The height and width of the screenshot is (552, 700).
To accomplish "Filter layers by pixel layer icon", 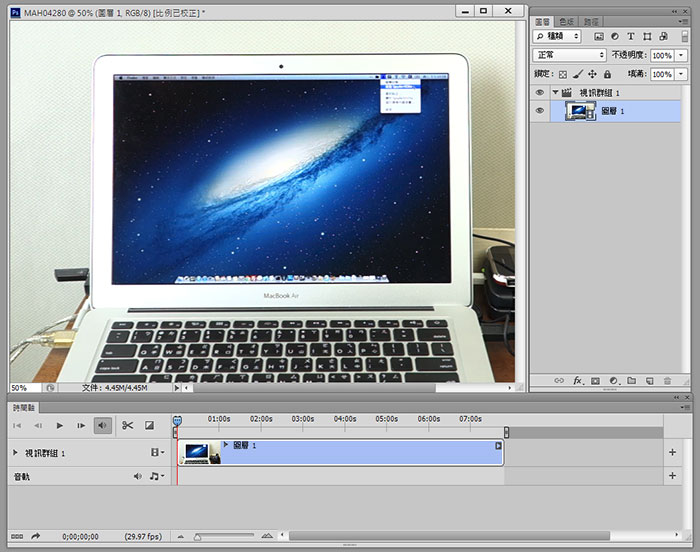I will click(599, 37).
